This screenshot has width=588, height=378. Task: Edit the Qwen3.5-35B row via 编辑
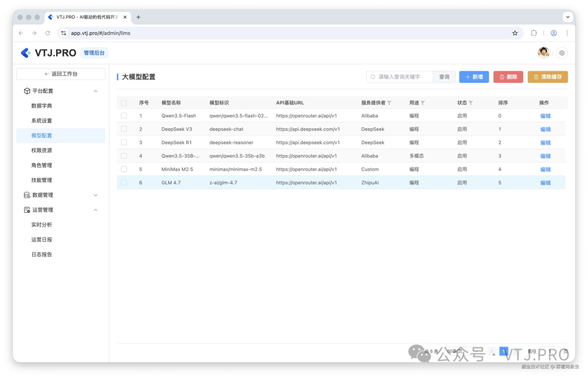tap(545, 156)
